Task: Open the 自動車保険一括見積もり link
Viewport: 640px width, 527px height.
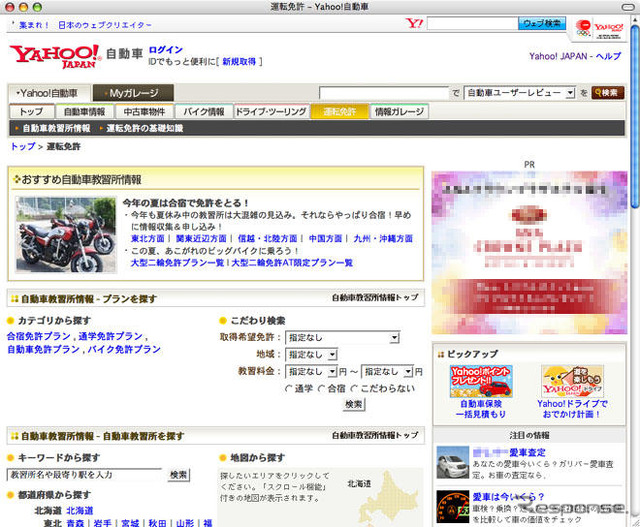Action: 481,409
